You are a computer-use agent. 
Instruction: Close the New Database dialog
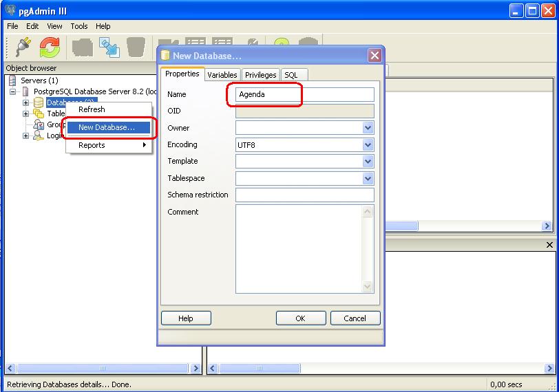(x=375, y=55)
